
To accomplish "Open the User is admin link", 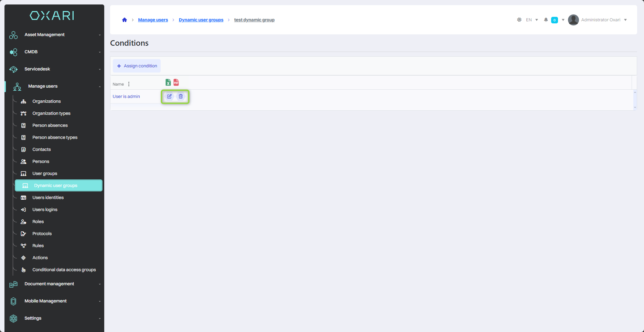I will [x=126, y=97].
